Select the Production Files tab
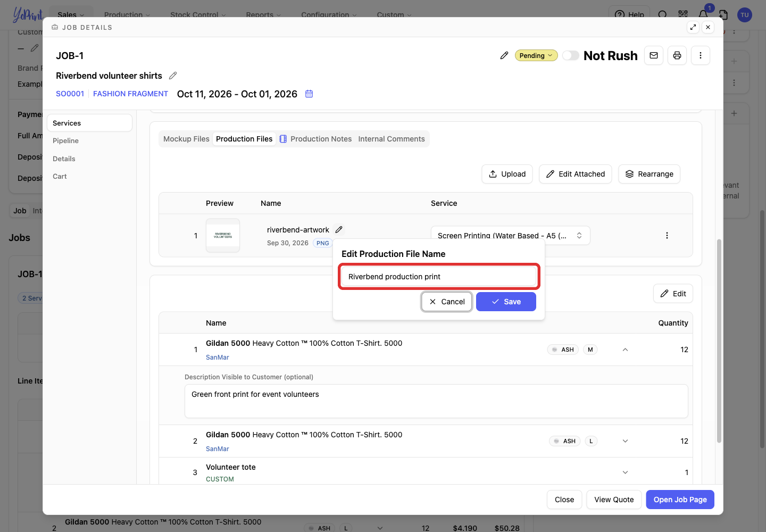The image size is (766, 532). pyautogui.click(x=244, y=139)
